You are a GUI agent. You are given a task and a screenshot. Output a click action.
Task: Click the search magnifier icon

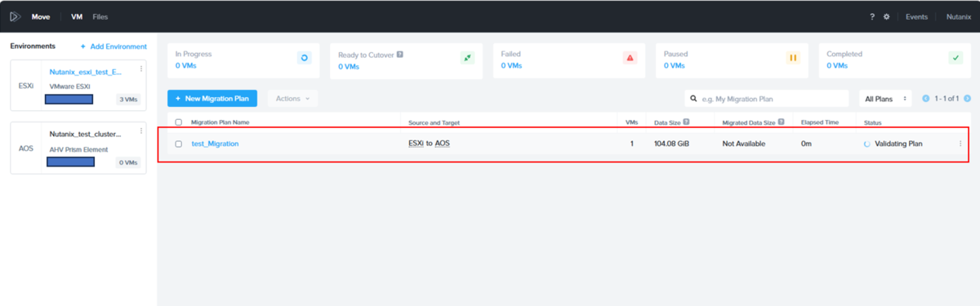(694, 99)
